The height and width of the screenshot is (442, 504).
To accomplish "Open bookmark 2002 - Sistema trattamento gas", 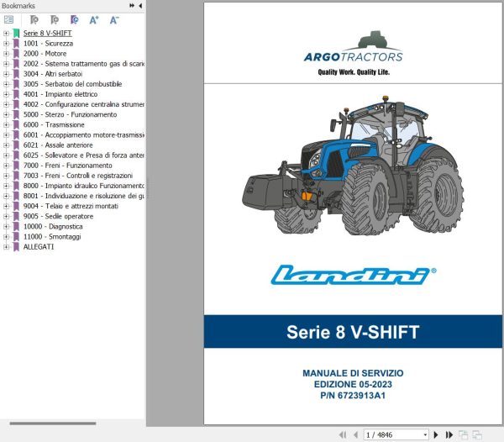I will 83,64.
